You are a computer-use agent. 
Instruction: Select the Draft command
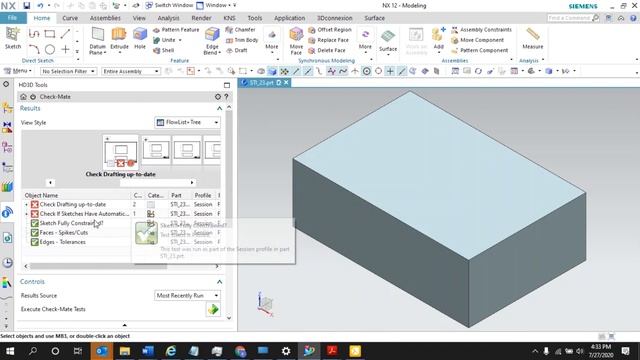(x=237, y=50)
